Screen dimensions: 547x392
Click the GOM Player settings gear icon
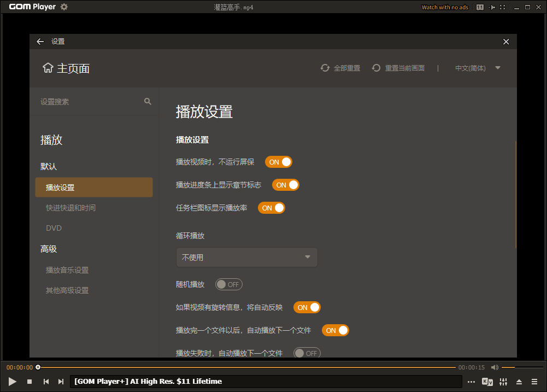63,7
